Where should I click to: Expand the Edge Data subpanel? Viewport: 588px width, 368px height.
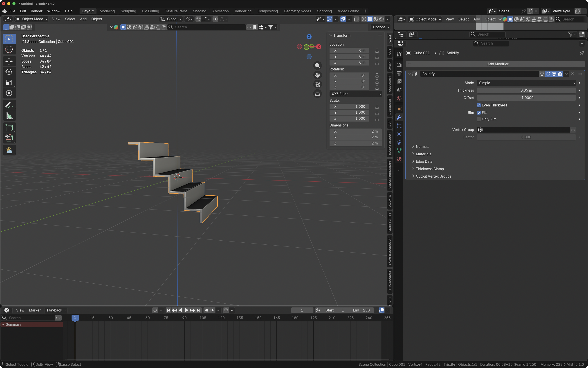coord(424,161)
